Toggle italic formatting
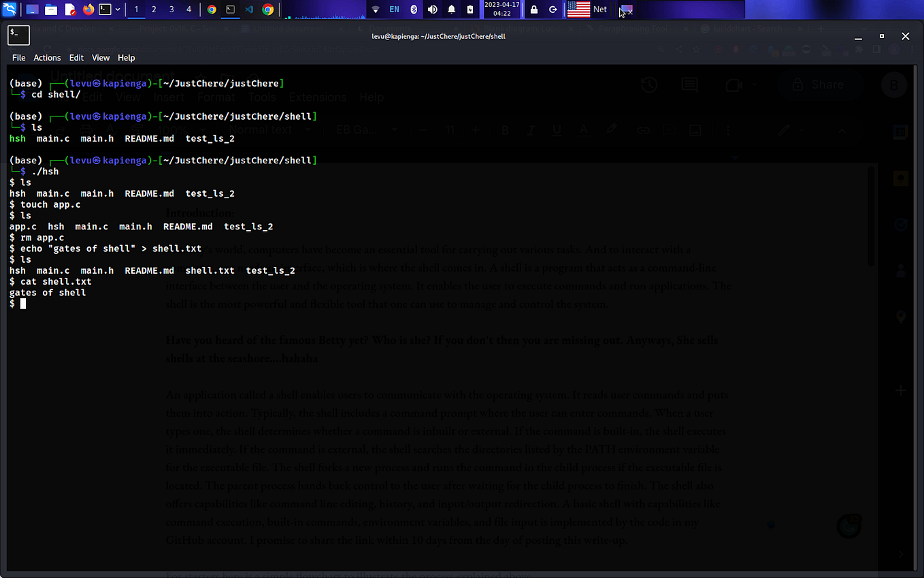The height and width of the screenshot is (578, 924). [x=531, y=129]
